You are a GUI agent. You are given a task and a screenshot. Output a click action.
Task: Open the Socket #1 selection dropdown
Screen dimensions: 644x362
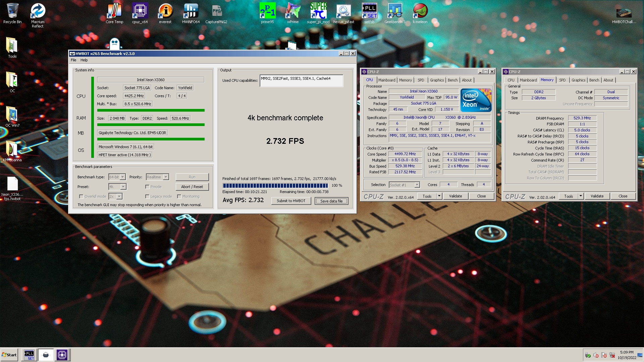[404, 185]
